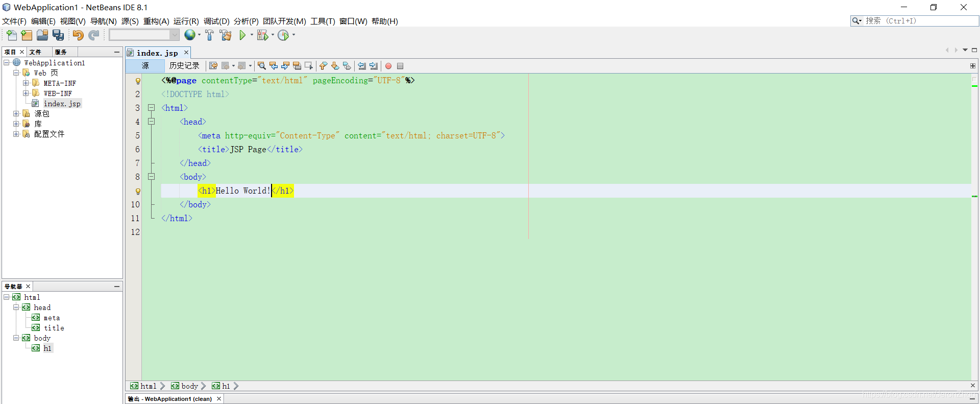Expand the 库 libraries node
Image resolution: width=980 pixels, height=404 pixels.
click(16, 124)
